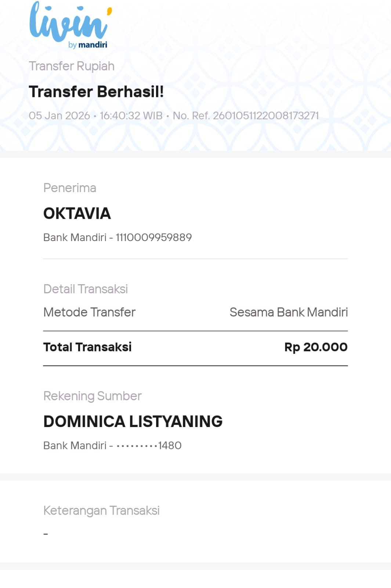Viewport: 391px width, 588px height.
Task: Select the sender name DOMINICA LISTYANING
Action: click(x=133, y=422)
